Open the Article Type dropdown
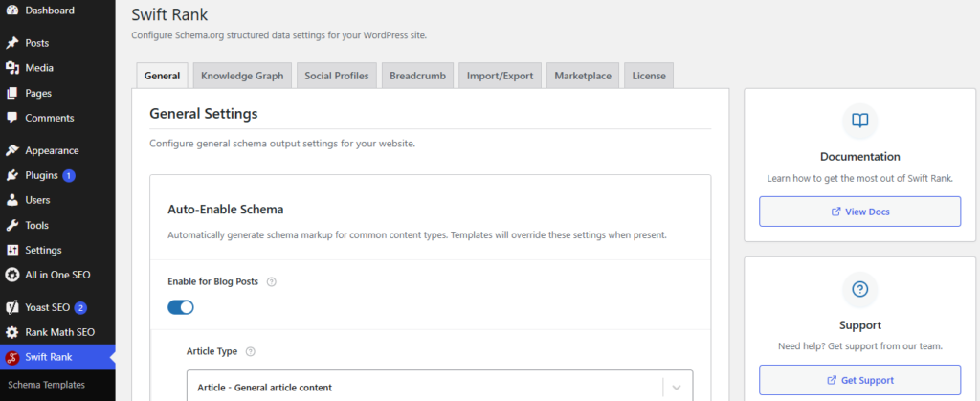Viewport: 980px width, 401px height. coord(440,388)
